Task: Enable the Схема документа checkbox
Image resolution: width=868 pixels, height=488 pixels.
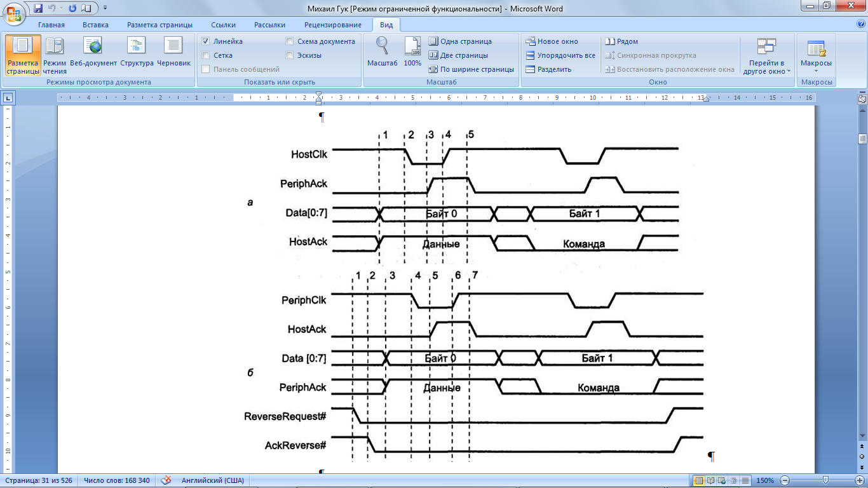Action: pyautogui.click(x=290, y=41)
